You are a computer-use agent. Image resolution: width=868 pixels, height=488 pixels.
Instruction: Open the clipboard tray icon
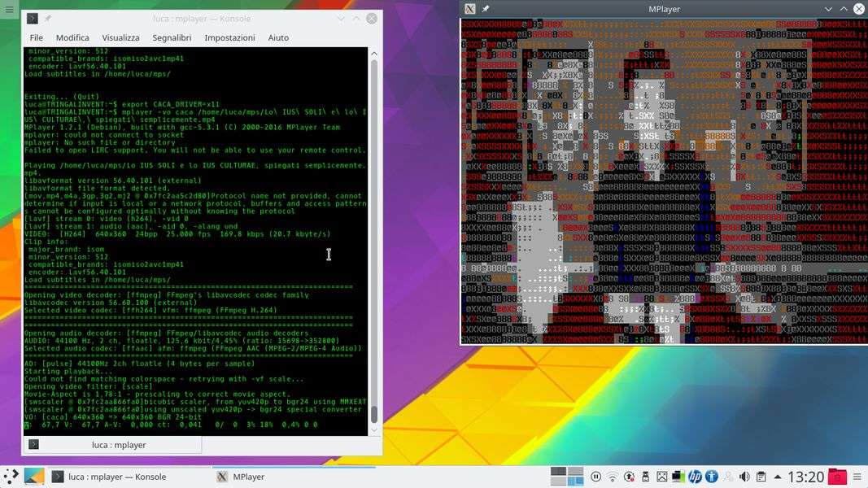[761, 477]
